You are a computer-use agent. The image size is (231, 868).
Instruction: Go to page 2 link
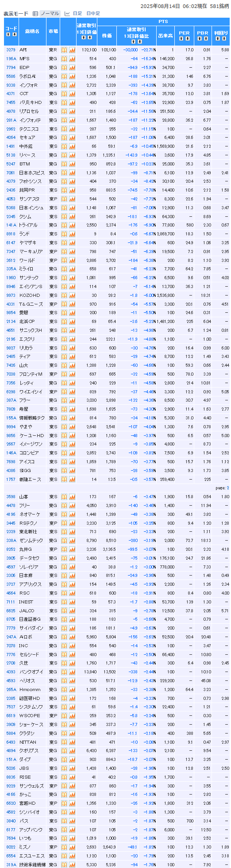(228, 488)
